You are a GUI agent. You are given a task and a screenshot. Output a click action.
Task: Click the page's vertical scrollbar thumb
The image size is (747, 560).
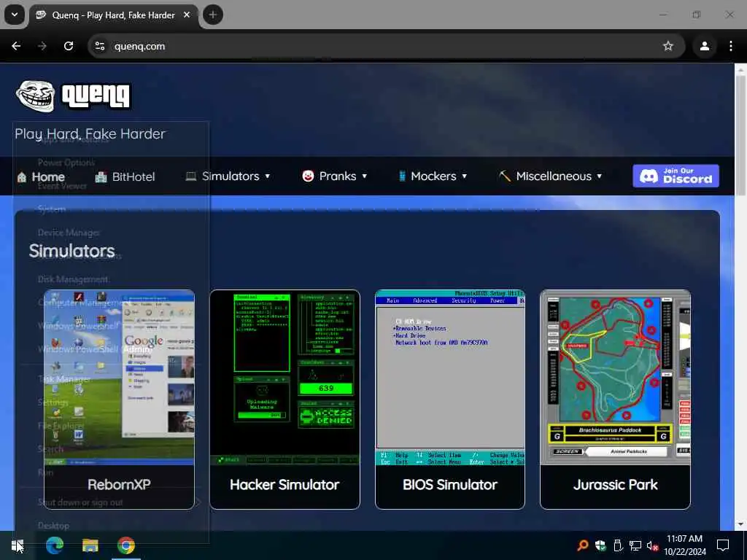pyautogui.click(x=740, y=134)
